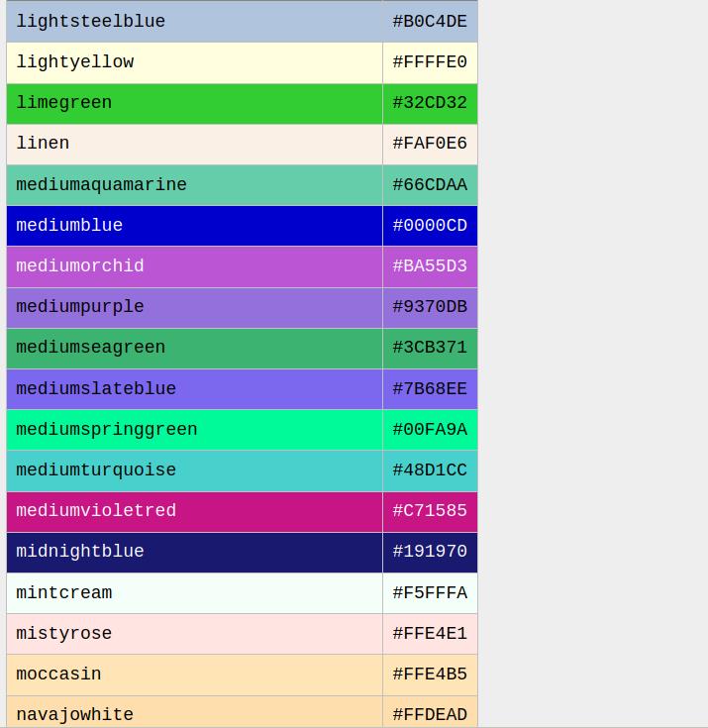Click the lightsteelblue color name cell
This screenshot has height=728, width=708.
(x=91, y=22)
